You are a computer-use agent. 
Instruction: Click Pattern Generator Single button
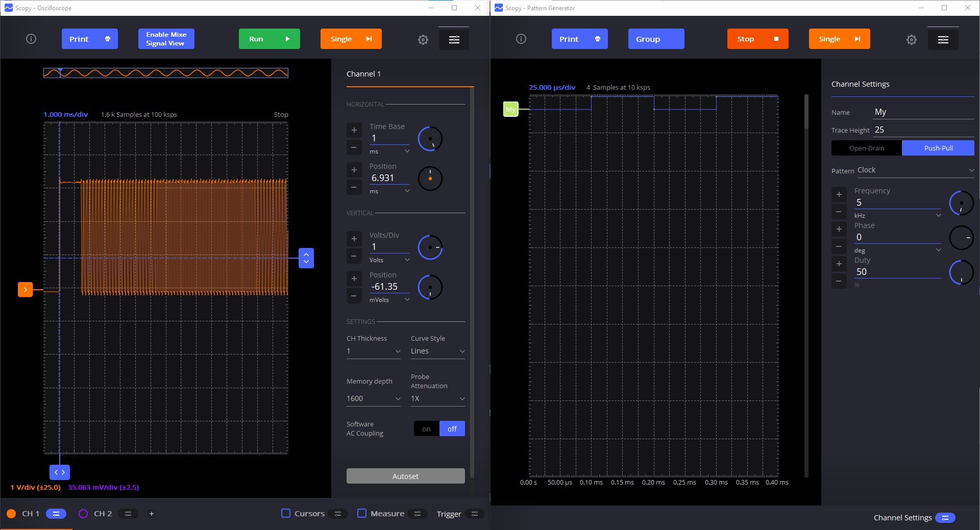pyautogui.click(x=840, y=39)
